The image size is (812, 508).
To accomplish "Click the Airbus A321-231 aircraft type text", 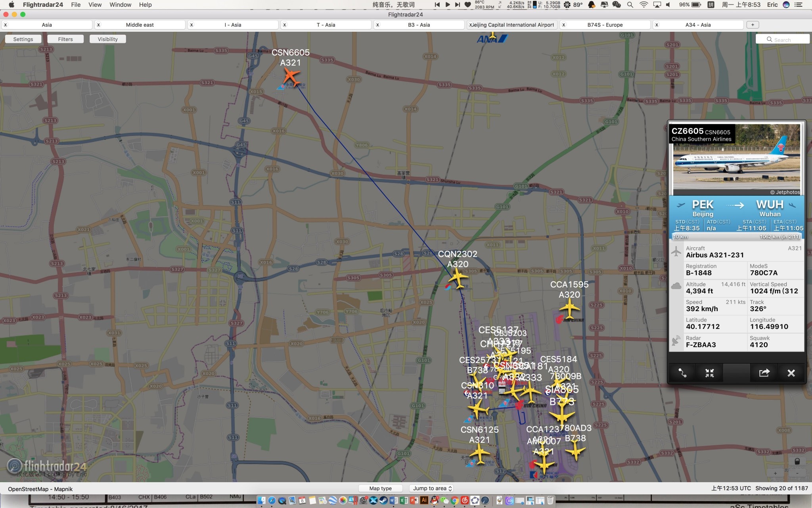I will [715, 255].
